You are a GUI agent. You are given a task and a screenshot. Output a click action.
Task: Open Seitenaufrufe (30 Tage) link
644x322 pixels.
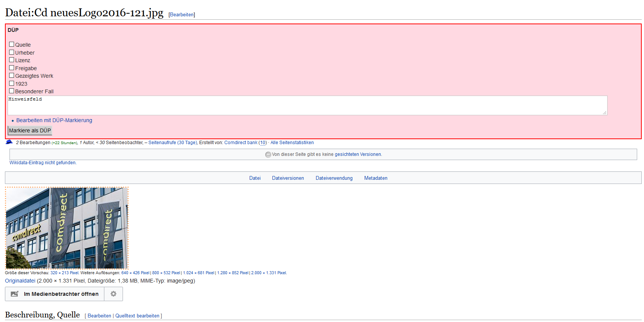tap(173, 143)
